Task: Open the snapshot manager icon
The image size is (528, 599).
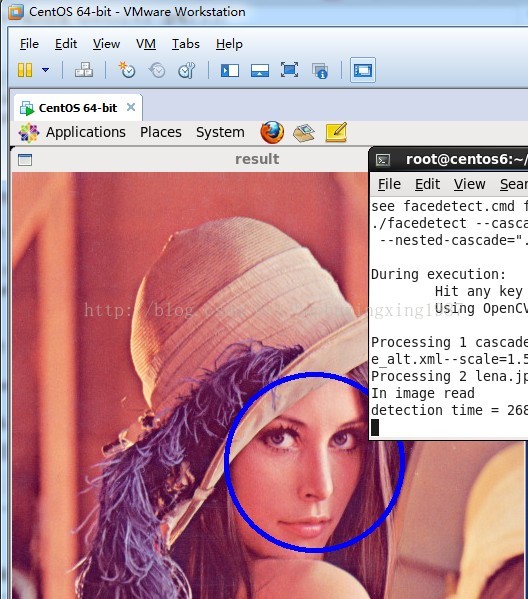Action: (186, 70)
